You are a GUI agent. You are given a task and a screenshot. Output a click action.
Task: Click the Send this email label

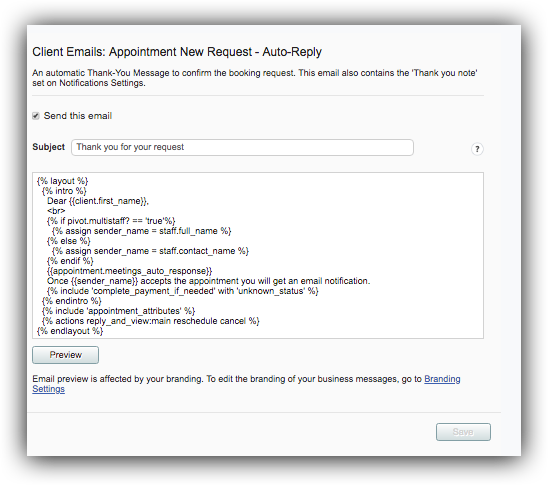click(x=78, y=116)
